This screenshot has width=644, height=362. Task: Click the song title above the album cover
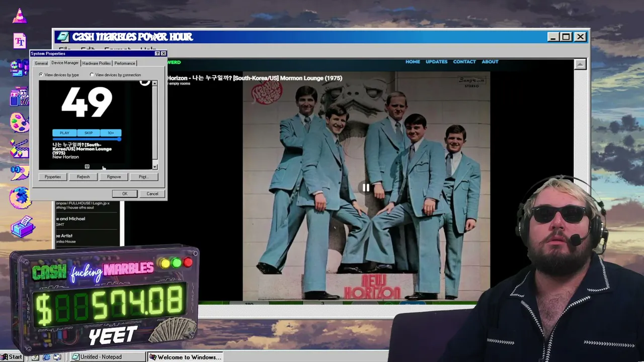point(255,78)
